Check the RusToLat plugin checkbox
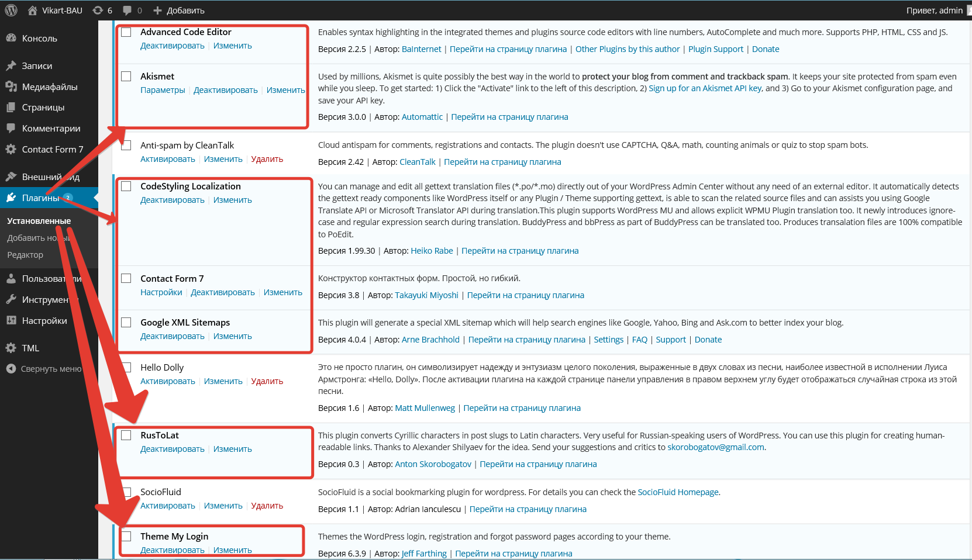The height and width of the screenshot is (560, 972). 126,435
